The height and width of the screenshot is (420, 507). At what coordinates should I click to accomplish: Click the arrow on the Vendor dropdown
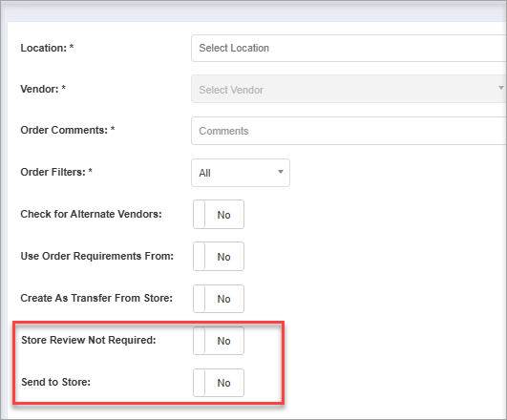point(501,88)
